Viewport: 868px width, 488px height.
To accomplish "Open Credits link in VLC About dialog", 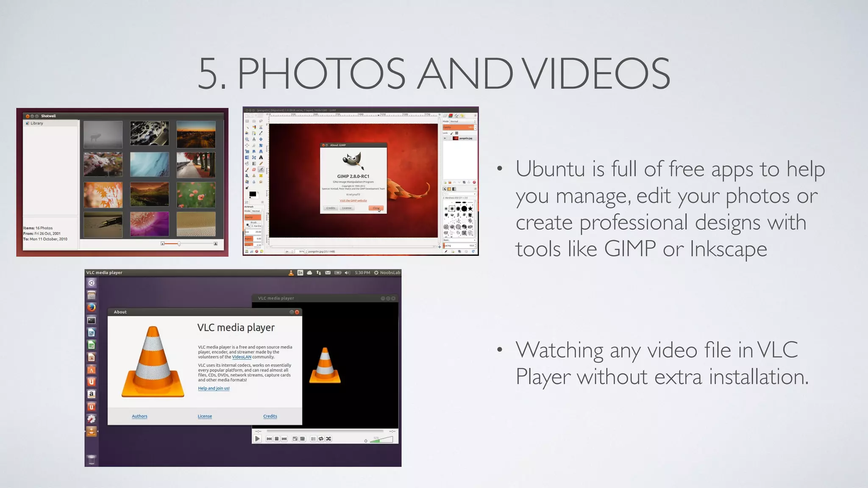I will [x=270, y=416].
